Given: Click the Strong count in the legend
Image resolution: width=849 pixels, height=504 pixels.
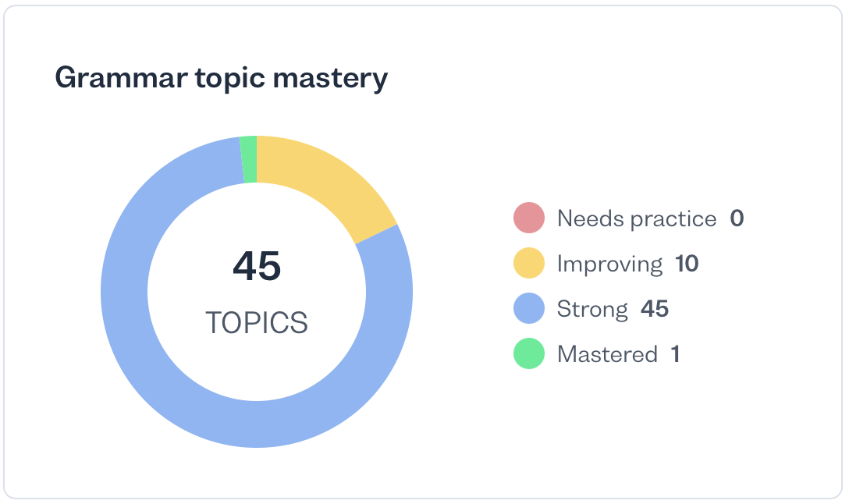Looking at the screenshot, I should click(x=655, y=309).
